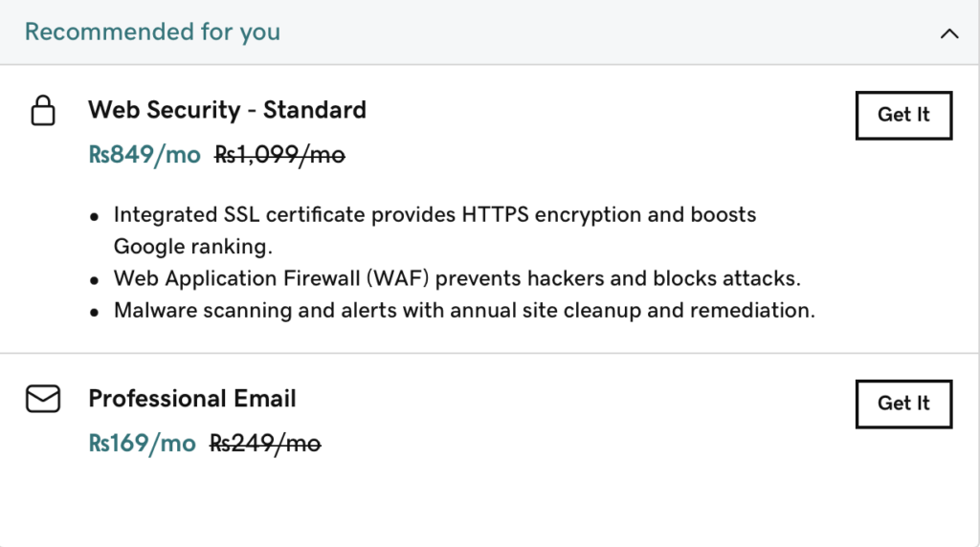Select the struck-through Rs249/mo price

[x=265, y=444]
